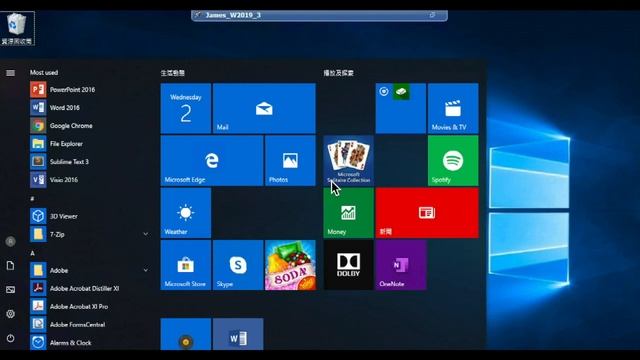The width and height of the screenshot is (640, 360).
Task: Open the Adobe folder entry
Action: click(x=90, y=270)
